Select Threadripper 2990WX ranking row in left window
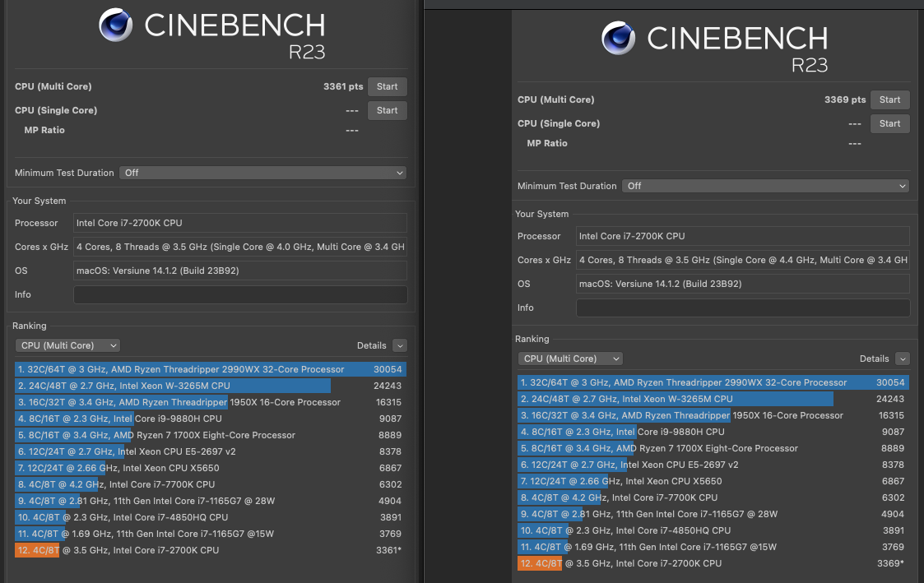Image resolution: width=924 pixels, height=583 pixels. pos(211,369)
